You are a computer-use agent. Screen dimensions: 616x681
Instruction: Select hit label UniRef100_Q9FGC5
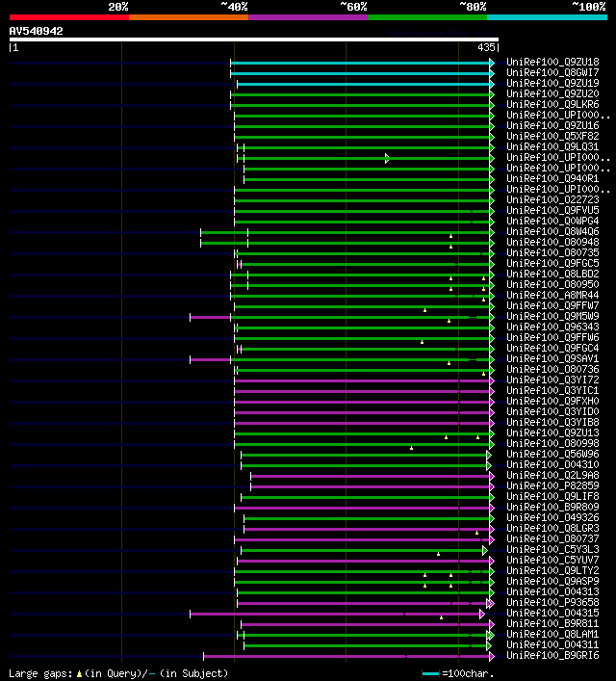(x=552, y=263)
